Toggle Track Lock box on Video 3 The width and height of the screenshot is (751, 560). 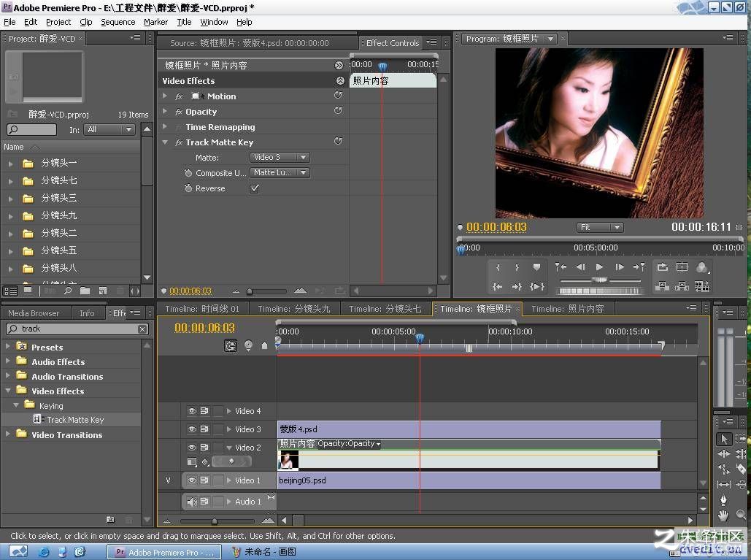pos(218,429)
